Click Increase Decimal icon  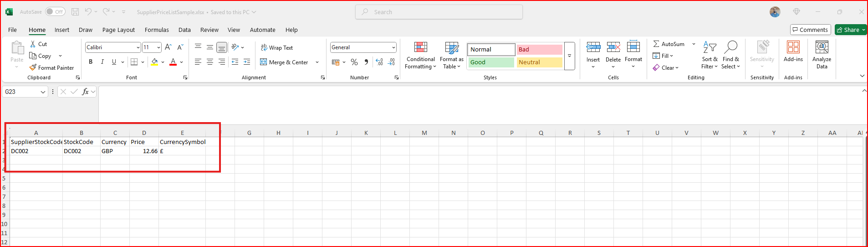[379, 62]
